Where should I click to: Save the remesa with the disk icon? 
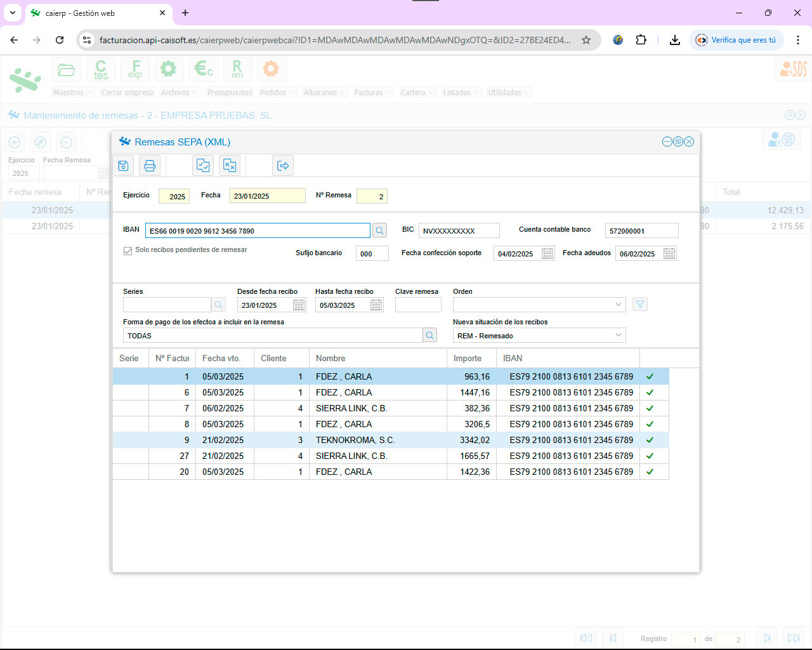pos(124,166)
